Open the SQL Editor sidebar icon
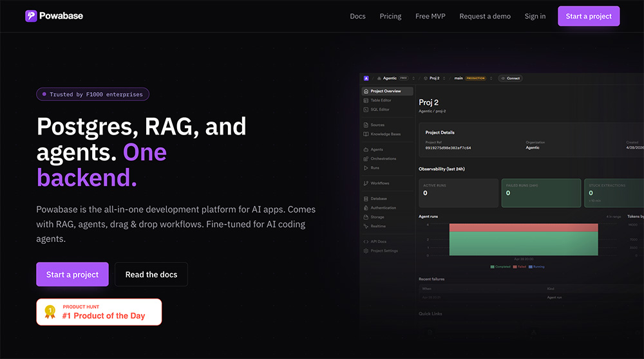Screen dimensions: 644x359 366,109
